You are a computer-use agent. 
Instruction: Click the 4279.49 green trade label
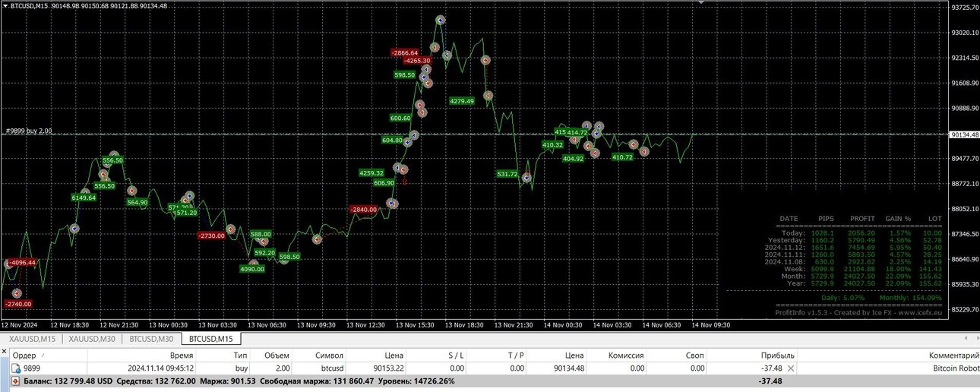(x=462, y=100)
